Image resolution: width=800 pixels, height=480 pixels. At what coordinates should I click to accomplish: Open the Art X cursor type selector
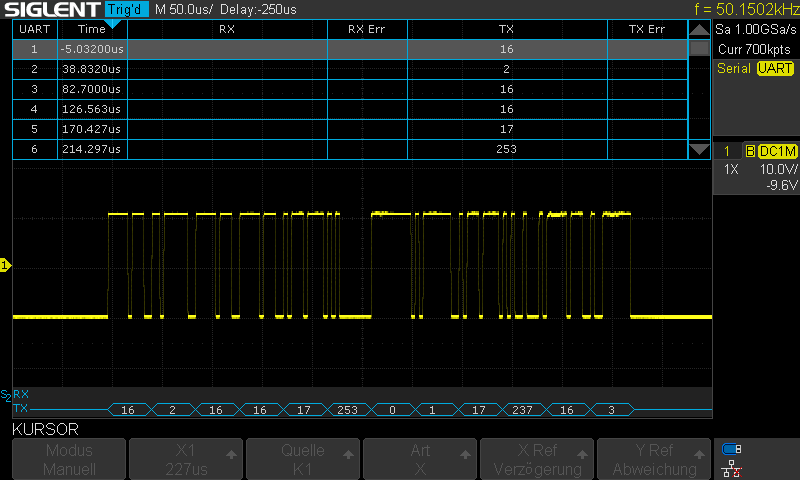click(420, 460)
